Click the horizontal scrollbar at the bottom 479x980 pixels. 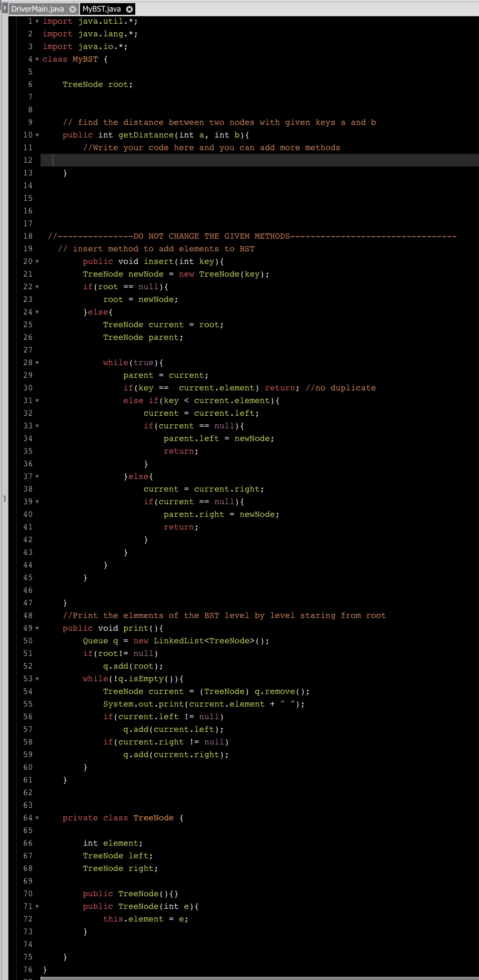(260, 978)
